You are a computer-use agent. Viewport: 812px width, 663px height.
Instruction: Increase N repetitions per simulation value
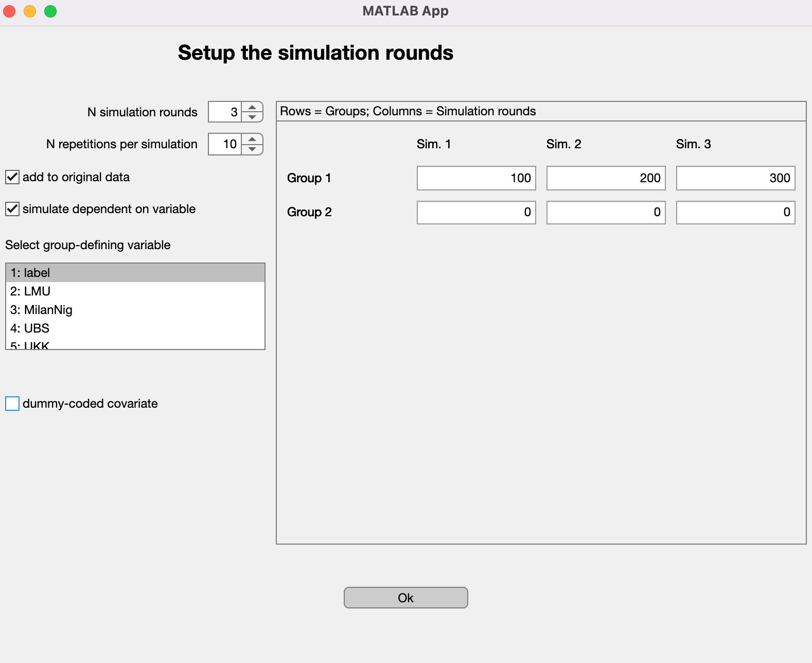(252, 139)
